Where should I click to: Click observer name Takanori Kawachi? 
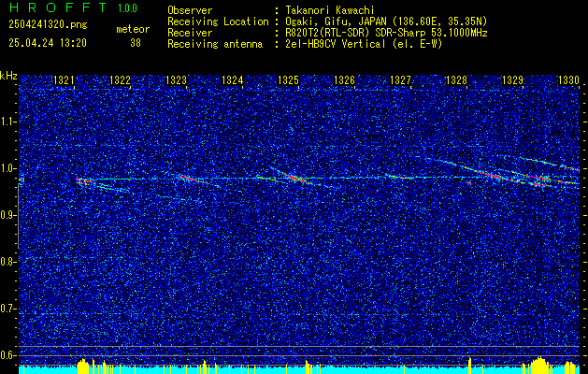[330, 10]
